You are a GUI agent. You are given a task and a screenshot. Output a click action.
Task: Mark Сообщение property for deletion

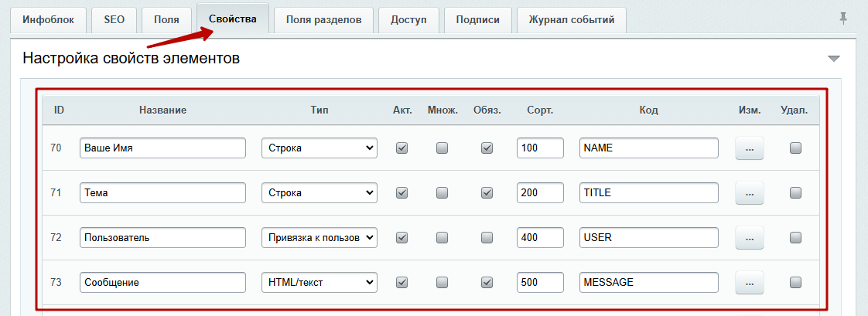click(795, 282)
